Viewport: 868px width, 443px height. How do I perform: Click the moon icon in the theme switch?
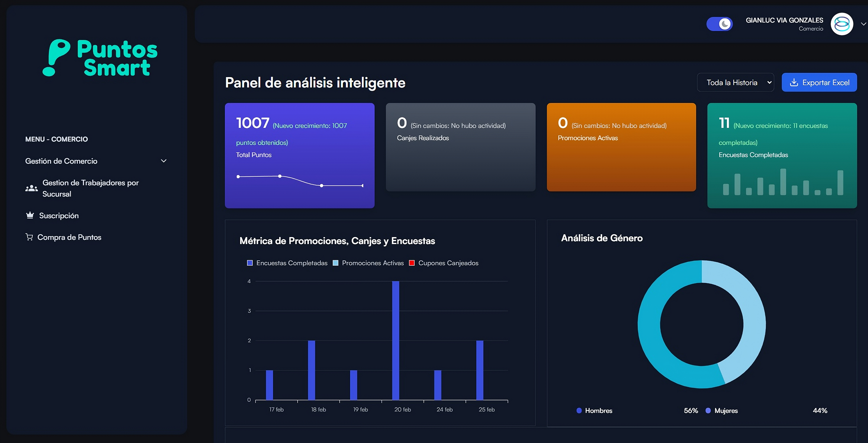[724, 24]
